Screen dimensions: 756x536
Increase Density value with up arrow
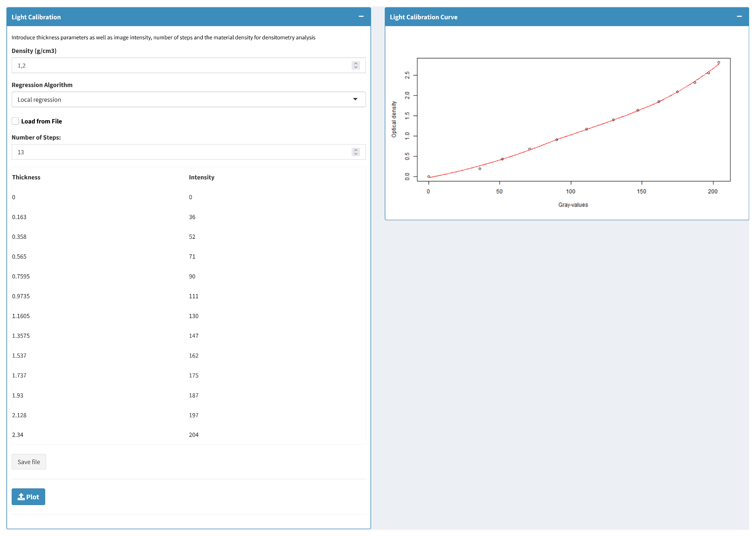pyautogui.click(x=355, y=63)
